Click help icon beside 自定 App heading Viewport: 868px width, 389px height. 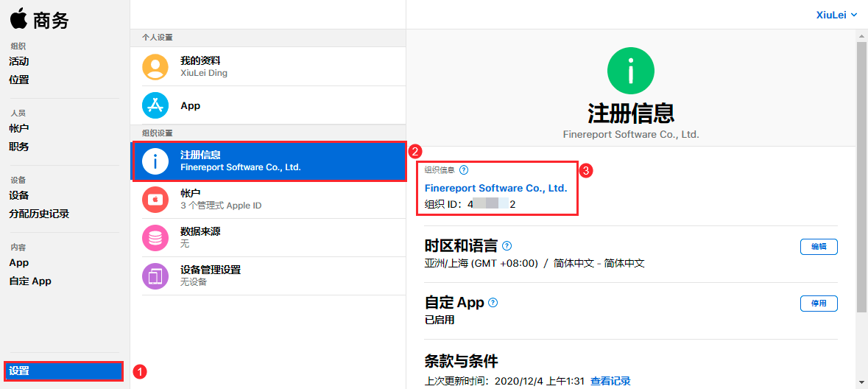point(493,303)
